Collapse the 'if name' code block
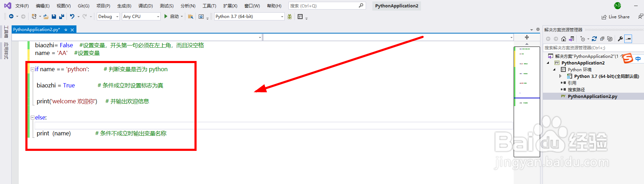Image resolution: width=644 pixels, height=184 pixels. pyautogui.click(x=32, y=69)
